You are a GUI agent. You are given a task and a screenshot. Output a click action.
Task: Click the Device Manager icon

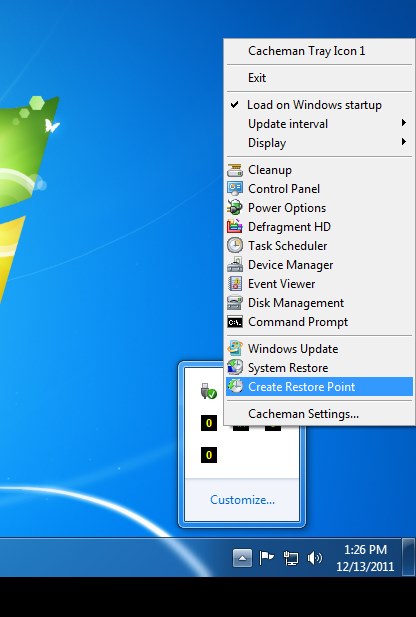pos(235,264)
